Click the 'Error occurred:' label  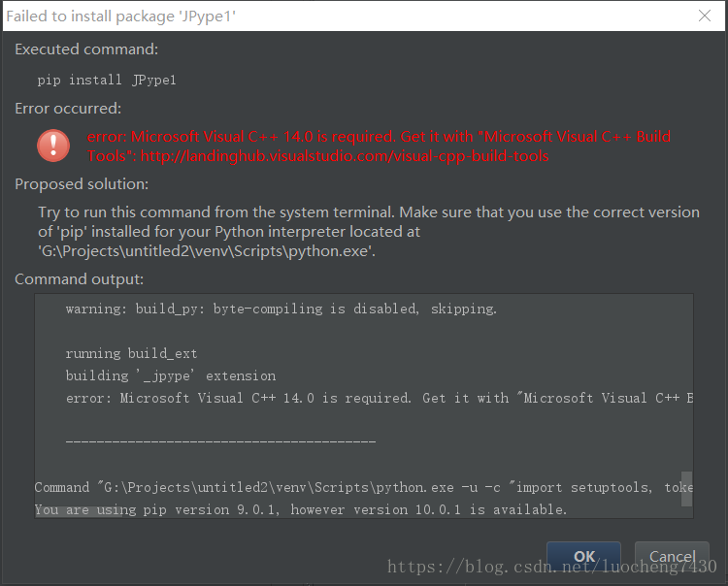point(68,109)
